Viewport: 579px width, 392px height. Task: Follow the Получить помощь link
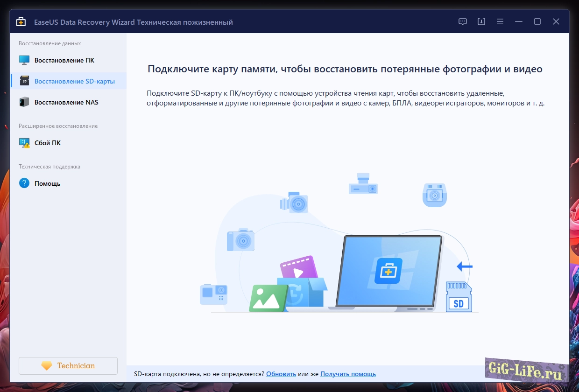click(348, 374)
